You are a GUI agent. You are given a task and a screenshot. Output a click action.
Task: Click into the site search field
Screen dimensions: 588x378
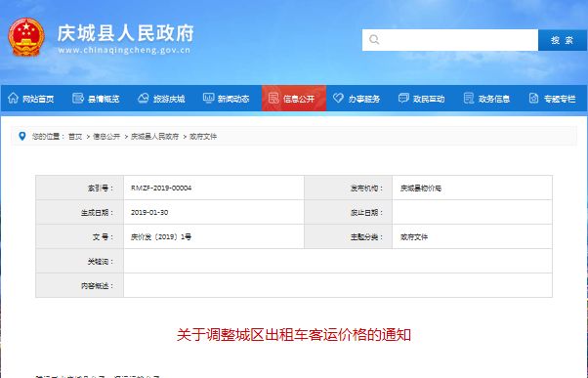coord(450,40)
